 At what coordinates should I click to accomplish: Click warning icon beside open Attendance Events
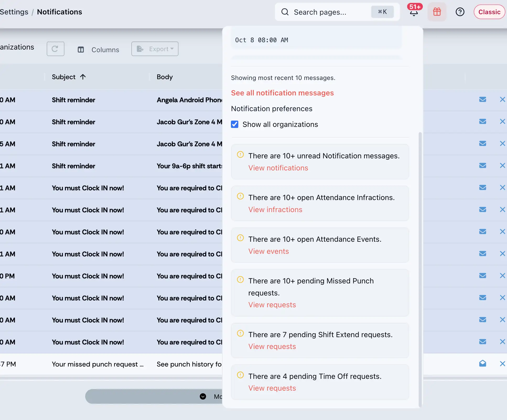240,238
